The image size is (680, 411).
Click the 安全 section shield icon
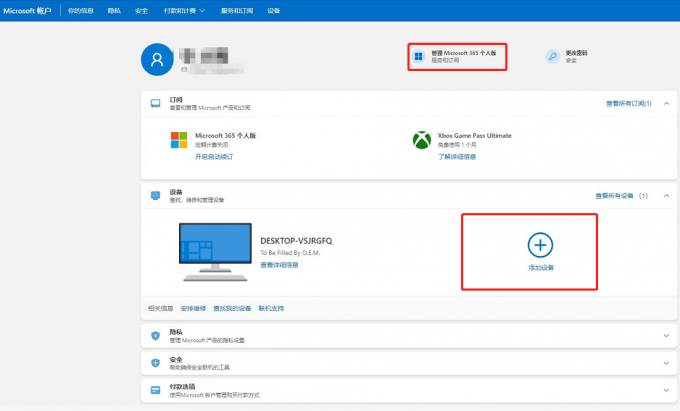click(x=155, y=363)
